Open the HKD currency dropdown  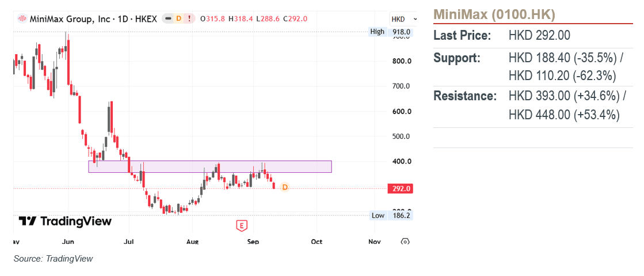[x=404, y=19]
